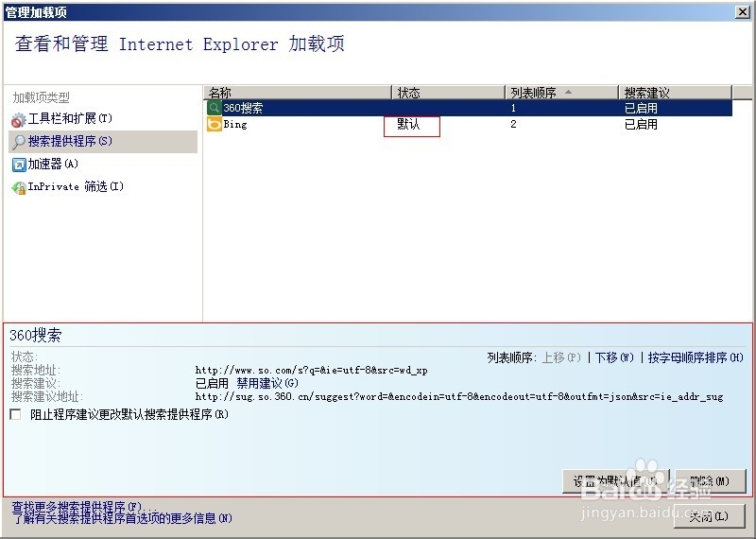This screenshot has height=539, width=756.
Task: Click 上移(P) list order link
Action: pyautogui.click(x=561, y=357)
